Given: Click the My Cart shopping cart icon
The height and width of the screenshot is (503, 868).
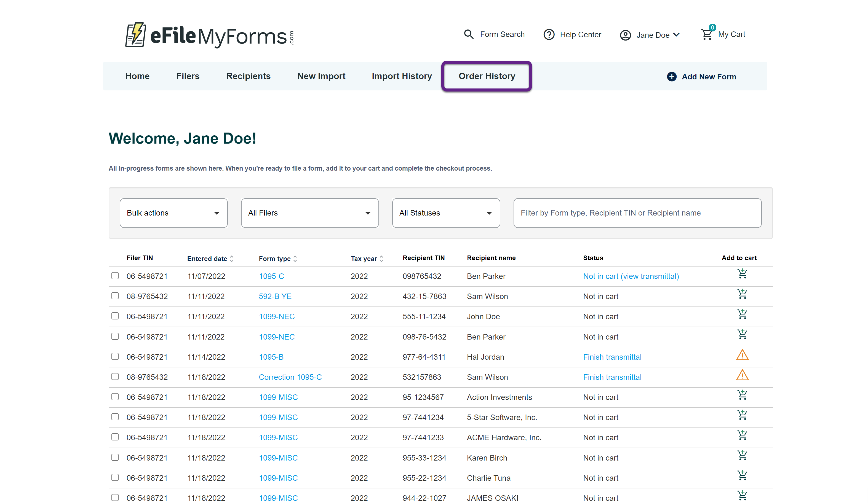Looking at the screenshot, I should click(x=706, y=34).
